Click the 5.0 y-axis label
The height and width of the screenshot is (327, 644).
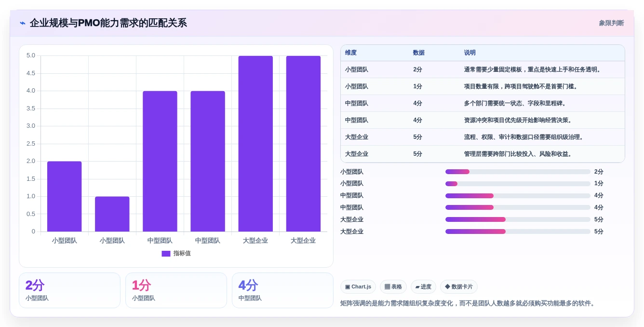tap(31, 55)
